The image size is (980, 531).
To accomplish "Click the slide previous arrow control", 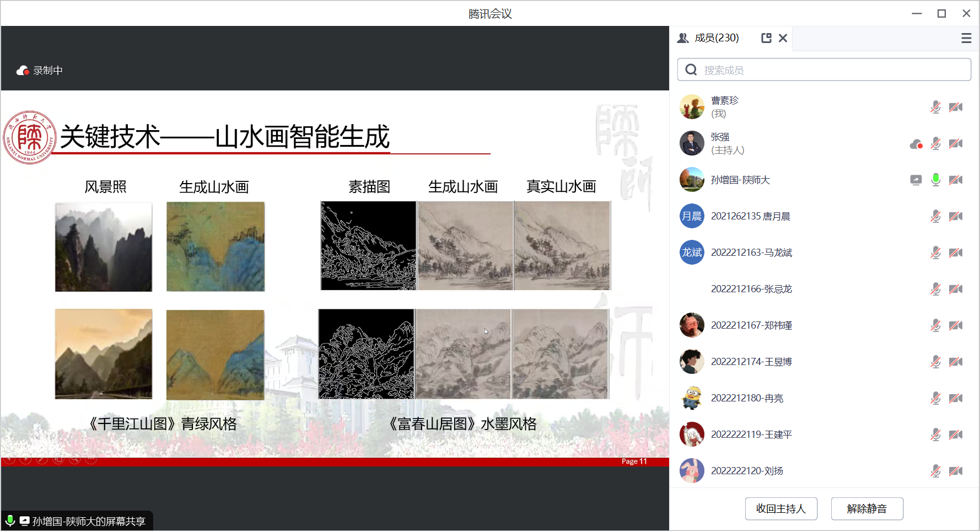I will (9, 459).
